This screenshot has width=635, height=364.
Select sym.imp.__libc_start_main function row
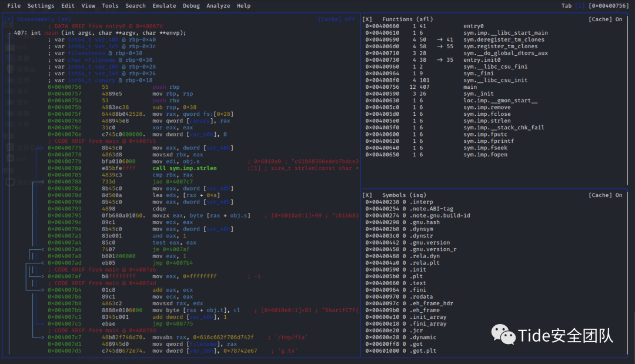pyautogui.click(x=456, y=33)
